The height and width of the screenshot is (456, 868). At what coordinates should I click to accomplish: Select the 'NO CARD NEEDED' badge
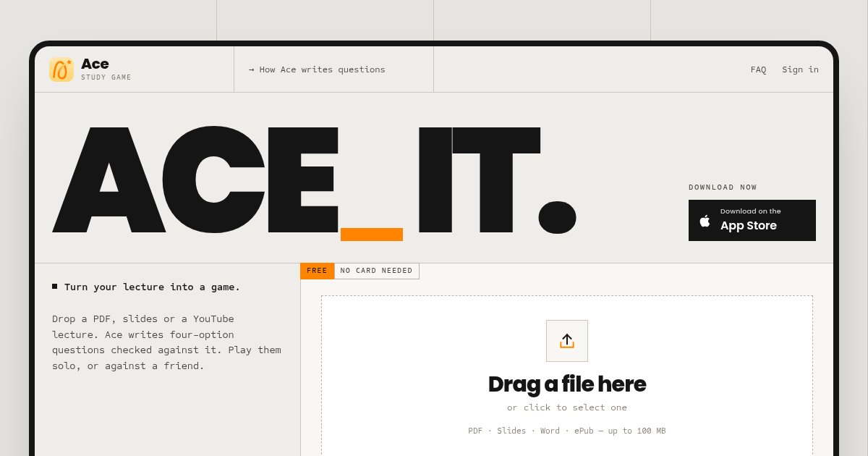(x=376, y=271)
